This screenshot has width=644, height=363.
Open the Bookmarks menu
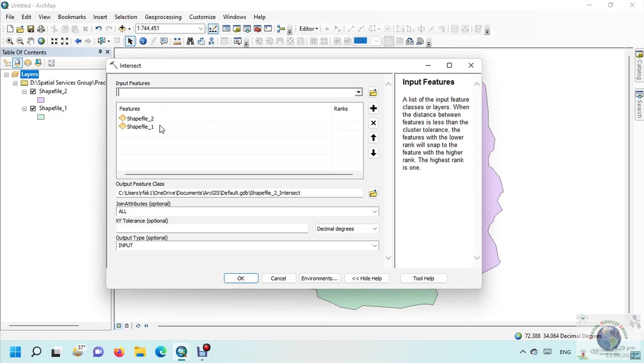tap(72, 17)
